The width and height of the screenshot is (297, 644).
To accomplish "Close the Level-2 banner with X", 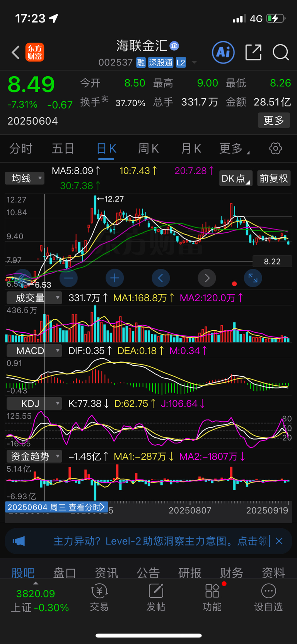I will [279, 541].
